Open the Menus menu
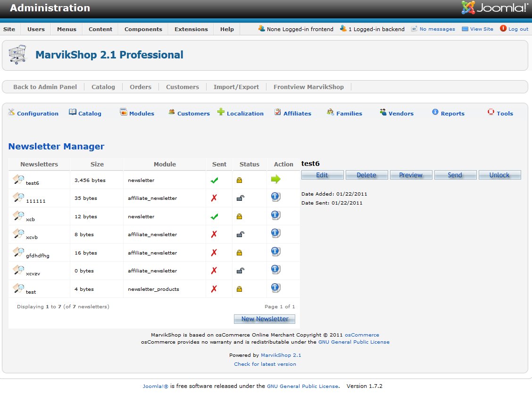 point(66,29)
